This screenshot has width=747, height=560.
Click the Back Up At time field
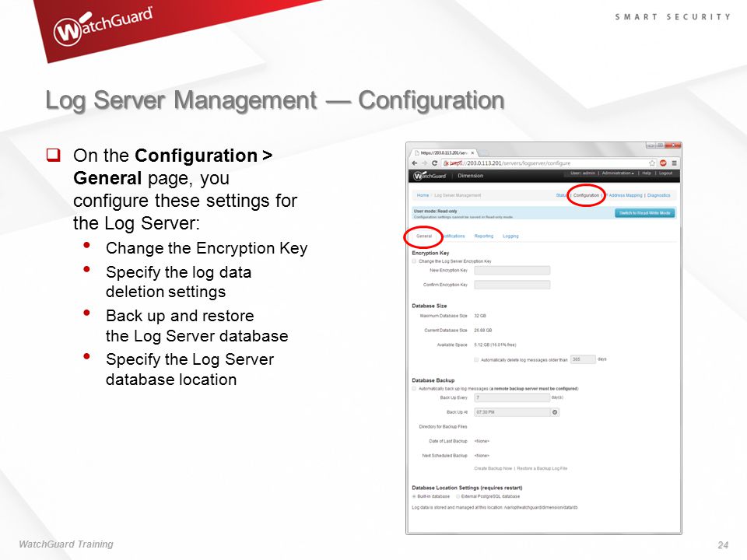(512, 412)
